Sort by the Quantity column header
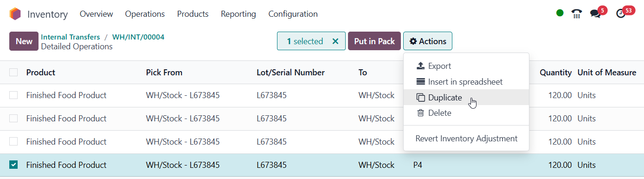644x179 pixels. coord(555,73)
